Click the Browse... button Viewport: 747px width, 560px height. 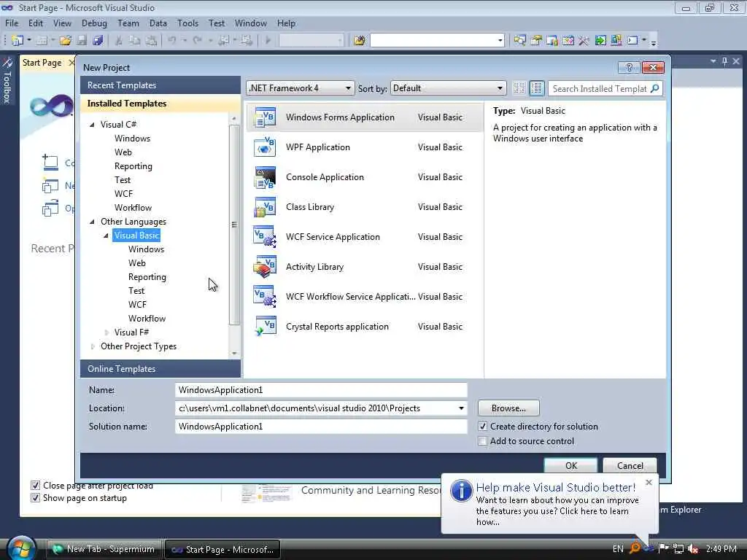click(508, 408)
